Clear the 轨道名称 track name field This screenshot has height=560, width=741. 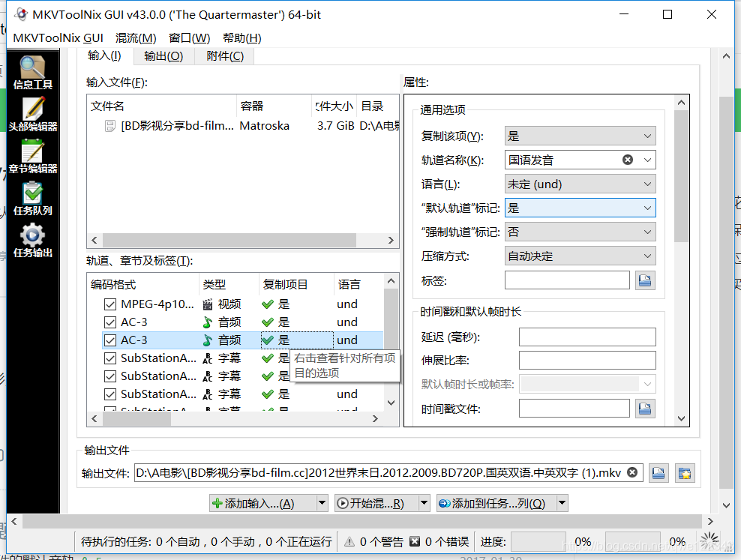(x=628, y=160)
